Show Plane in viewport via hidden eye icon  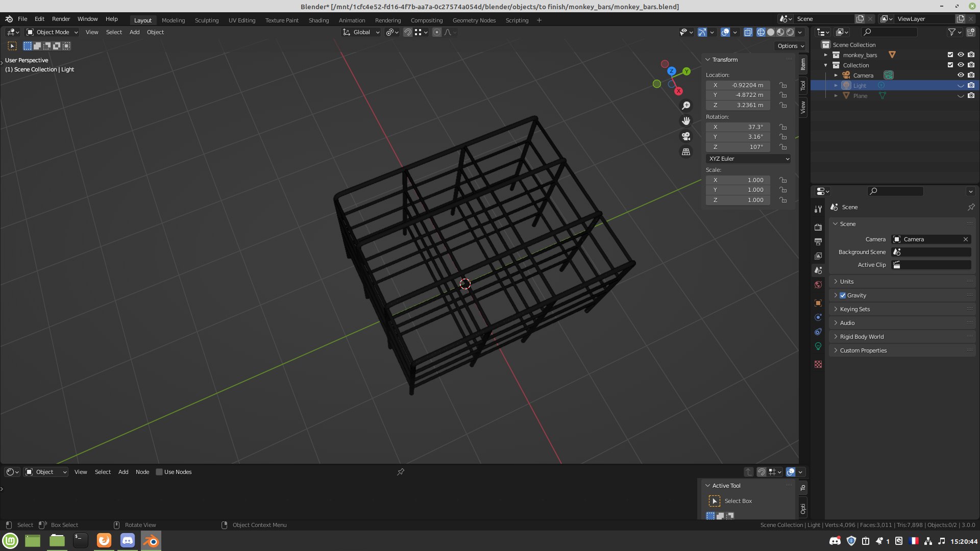[x=961, y=96]
